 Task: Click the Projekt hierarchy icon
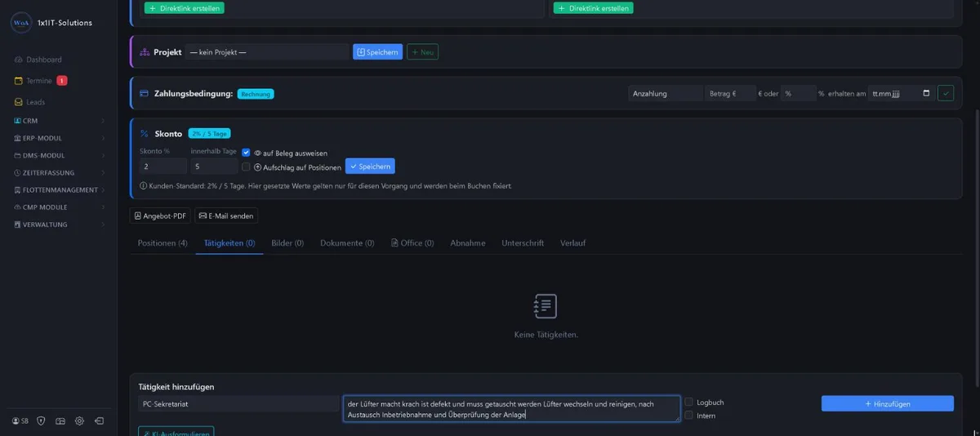tap(145, 52)
